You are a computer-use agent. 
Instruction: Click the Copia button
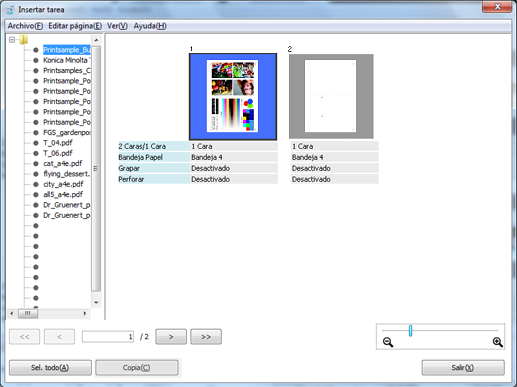[x=137, y=367]
